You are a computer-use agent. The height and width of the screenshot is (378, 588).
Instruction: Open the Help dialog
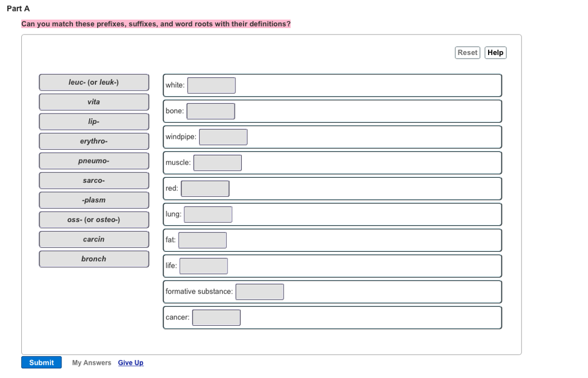(x=495, y=52)
